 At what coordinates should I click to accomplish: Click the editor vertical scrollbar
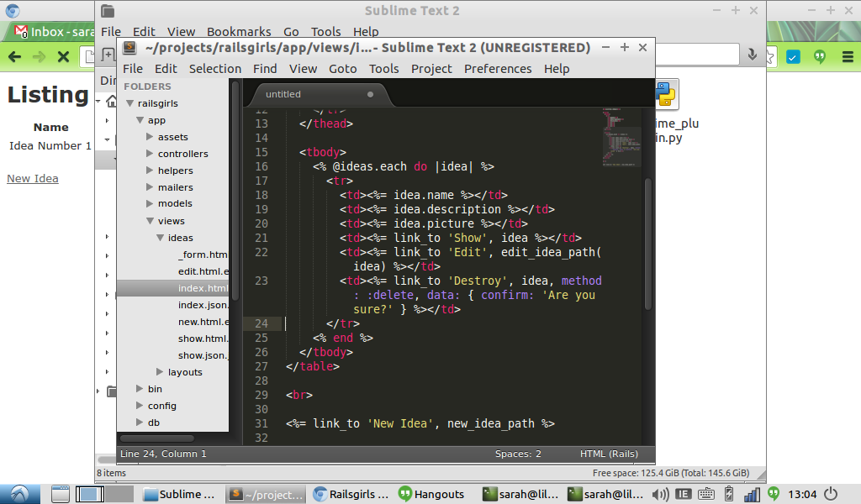pyautogui.click(x=648, y=244)
